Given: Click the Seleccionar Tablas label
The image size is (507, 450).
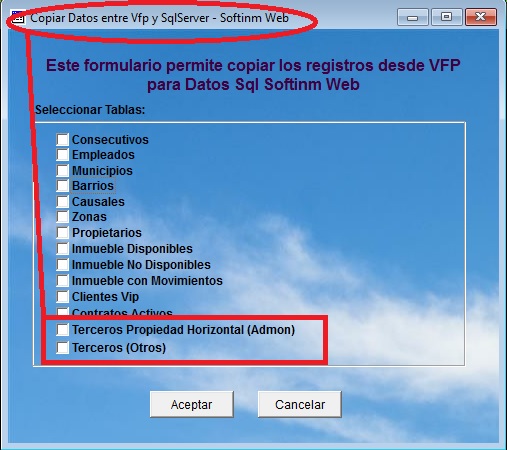Looking at the screenshot, I should 90,110.
